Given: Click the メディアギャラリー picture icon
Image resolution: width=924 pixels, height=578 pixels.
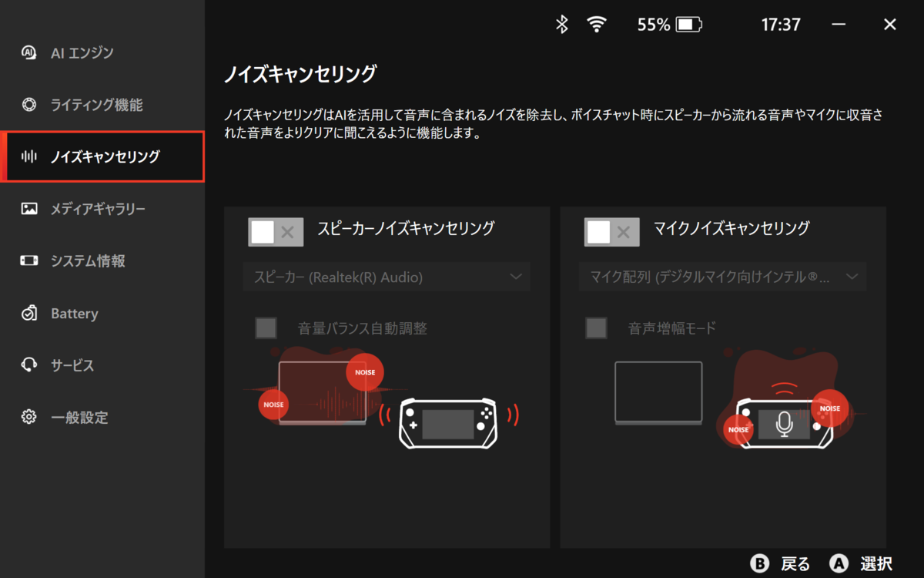Looking at the screenshot, I should 29,209.
